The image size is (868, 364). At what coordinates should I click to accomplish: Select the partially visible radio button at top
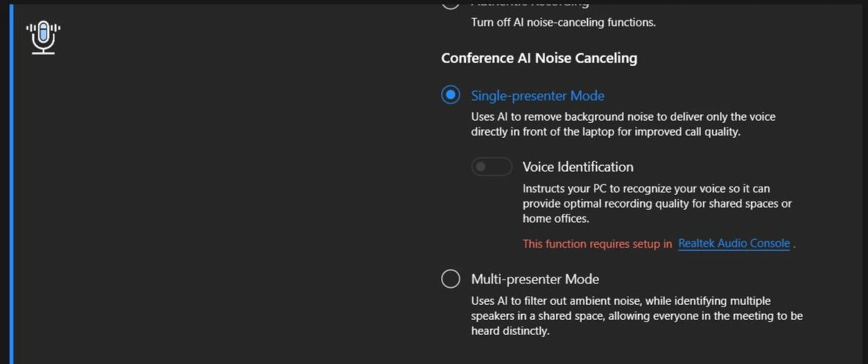(x=450, y=4)
